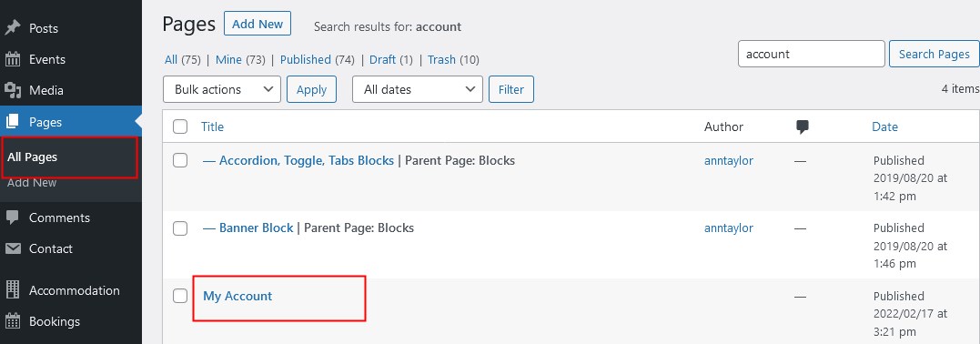This screenshot has width=980, height=344.
Task: Click the search field containing account
Action: [812, 55]
